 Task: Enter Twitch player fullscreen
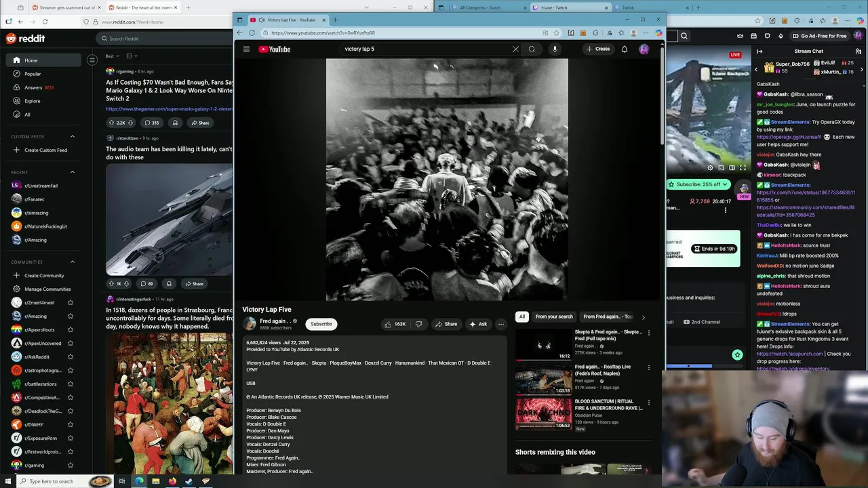click(743, 167)
